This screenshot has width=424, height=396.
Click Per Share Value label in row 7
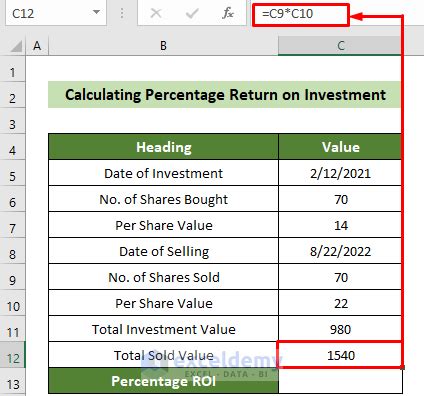pos(163,225)
